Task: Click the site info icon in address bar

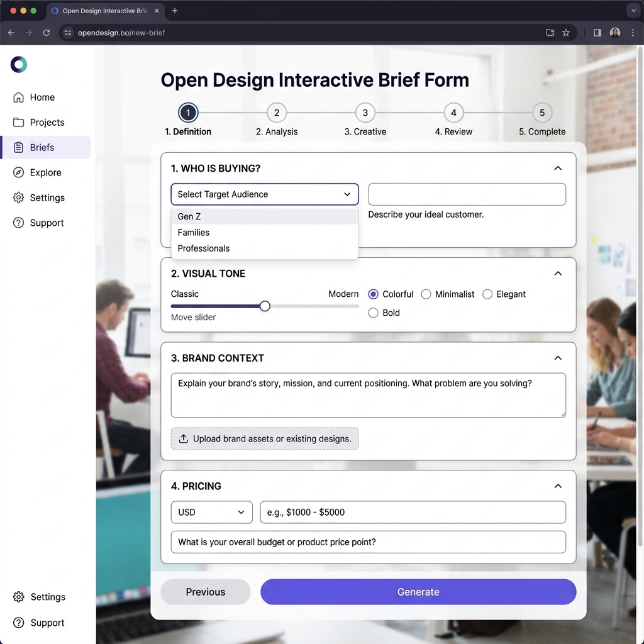Action: click(x=68, y=33)
